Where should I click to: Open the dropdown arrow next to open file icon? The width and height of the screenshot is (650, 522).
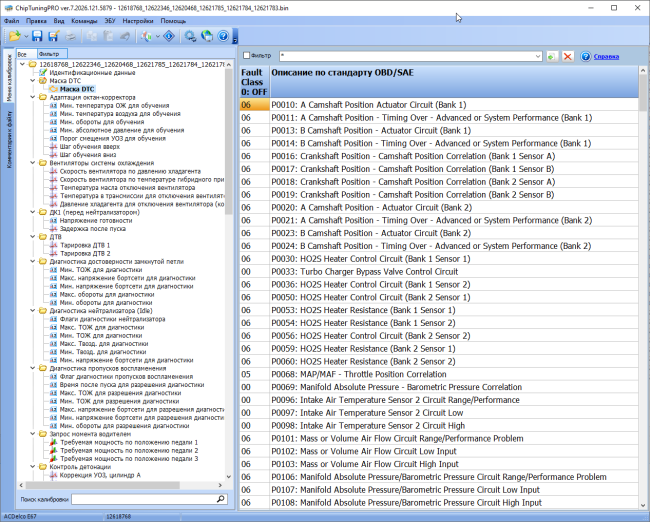pyautogui.click(x=26, y=36)
